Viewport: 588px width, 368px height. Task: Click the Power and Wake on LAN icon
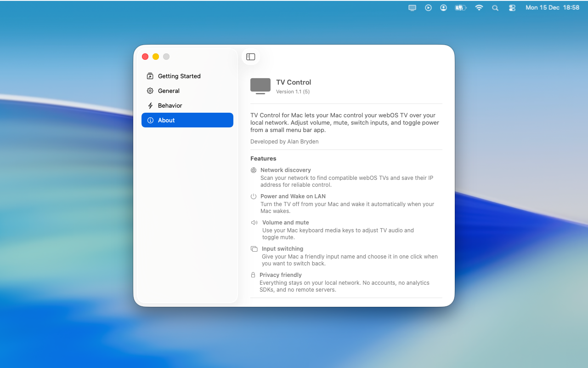(254, 196)
